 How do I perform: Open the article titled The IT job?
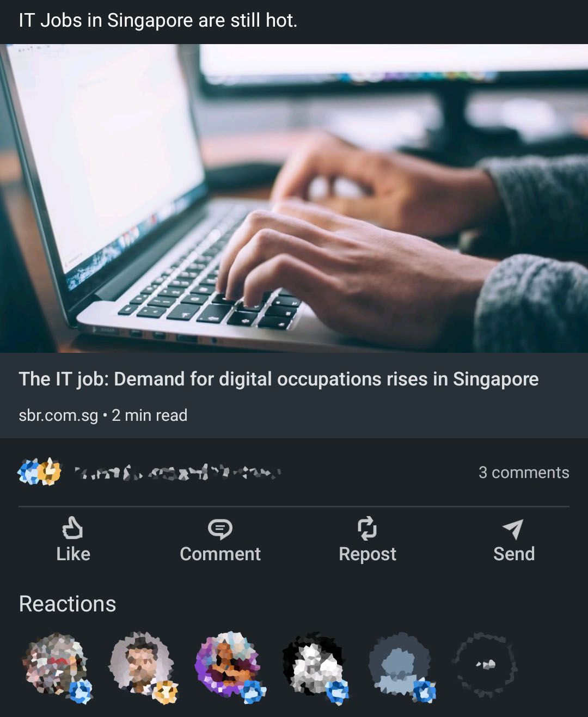pyautogui.click(x=278, y=379)
